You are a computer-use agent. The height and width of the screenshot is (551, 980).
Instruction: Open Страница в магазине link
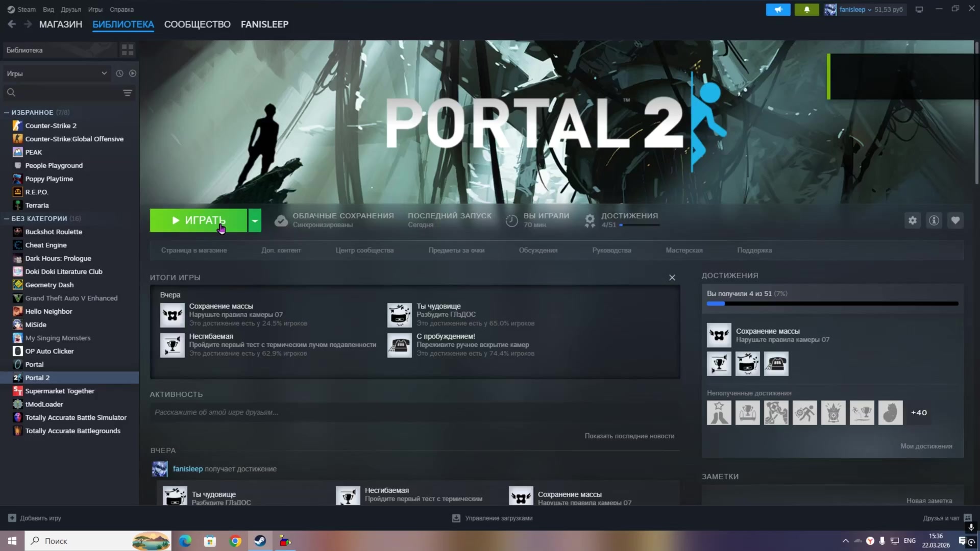tap(194, 251)
